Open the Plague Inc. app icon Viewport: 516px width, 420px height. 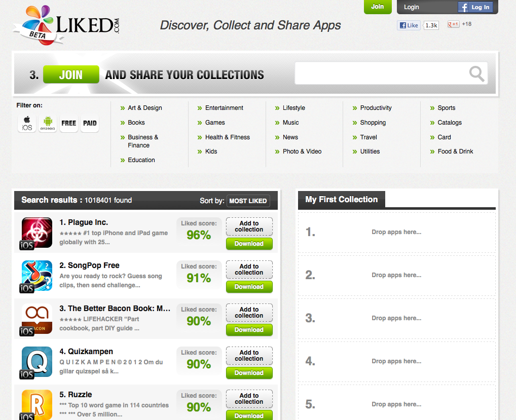coord(36,233)
